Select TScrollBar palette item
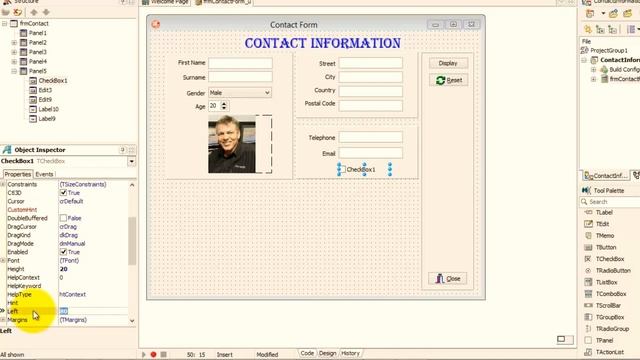 608,305
